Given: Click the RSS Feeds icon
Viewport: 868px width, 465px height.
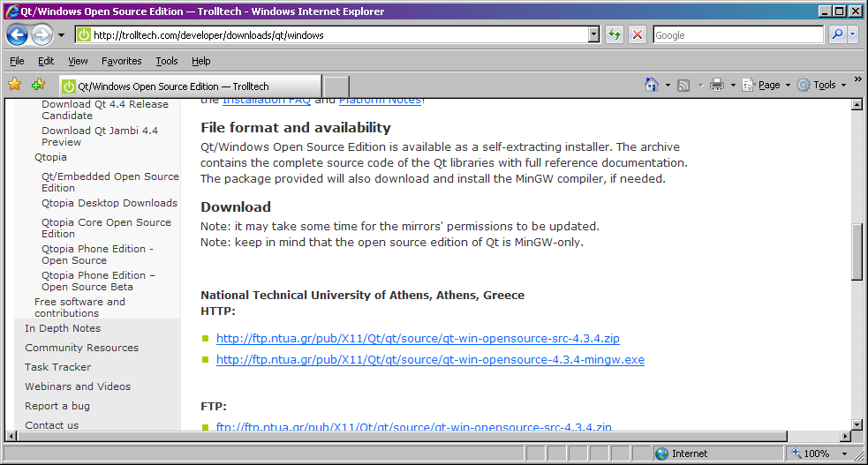Looking at the screenshot, I should (x=683, y=86).
